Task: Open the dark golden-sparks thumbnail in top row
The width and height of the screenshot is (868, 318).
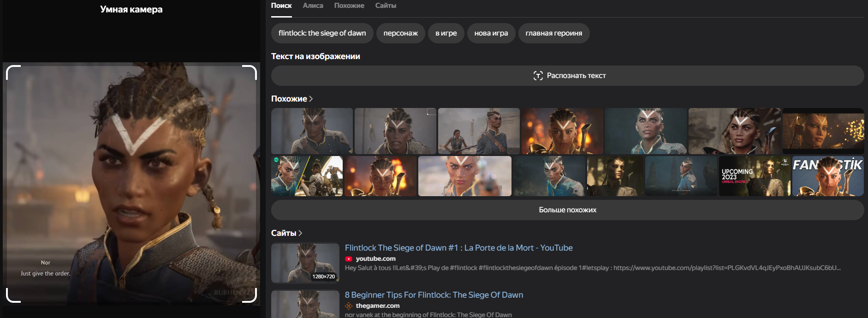Action: point(823,131)
